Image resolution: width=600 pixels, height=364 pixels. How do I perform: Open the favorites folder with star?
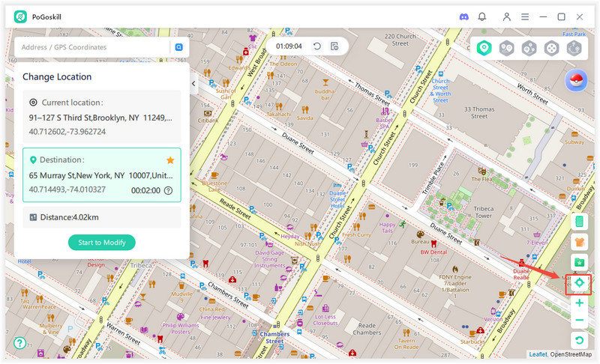point(579,262)
